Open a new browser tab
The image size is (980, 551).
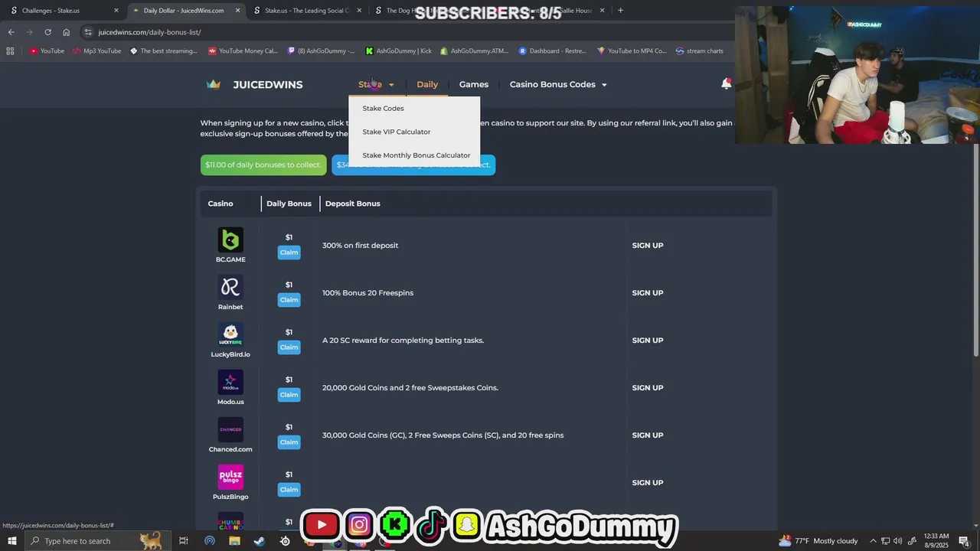pyautogui.click(x=620, y=11)
